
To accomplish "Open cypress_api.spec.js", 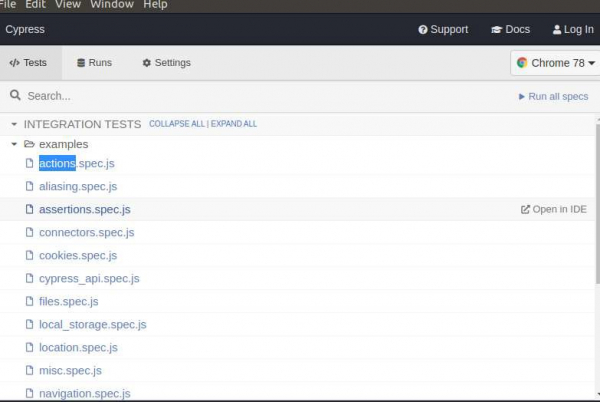I will [89, 278].
